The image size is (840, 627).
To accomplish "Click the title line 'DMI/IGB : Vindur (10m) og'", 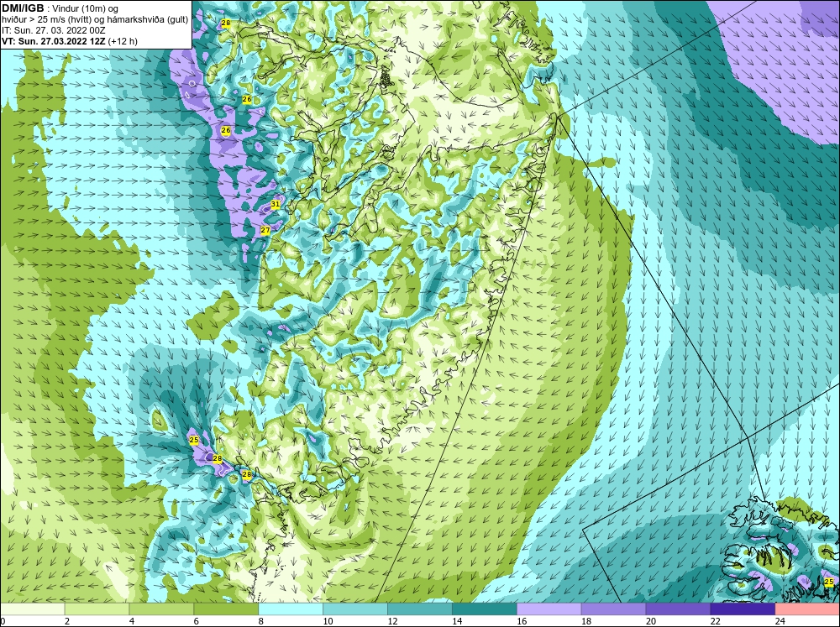I will point(60,8).
